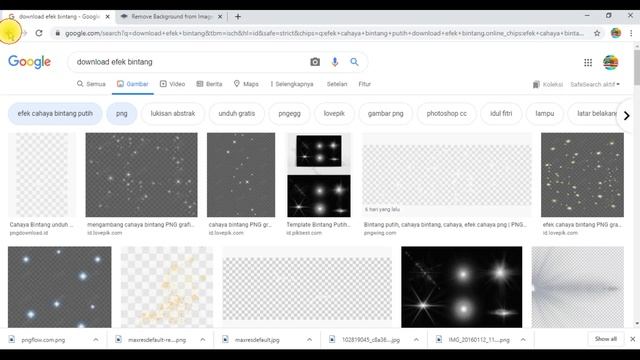The image size is (640, 360).
Task: Switch to the Berita tab
Action: [209, 84]
